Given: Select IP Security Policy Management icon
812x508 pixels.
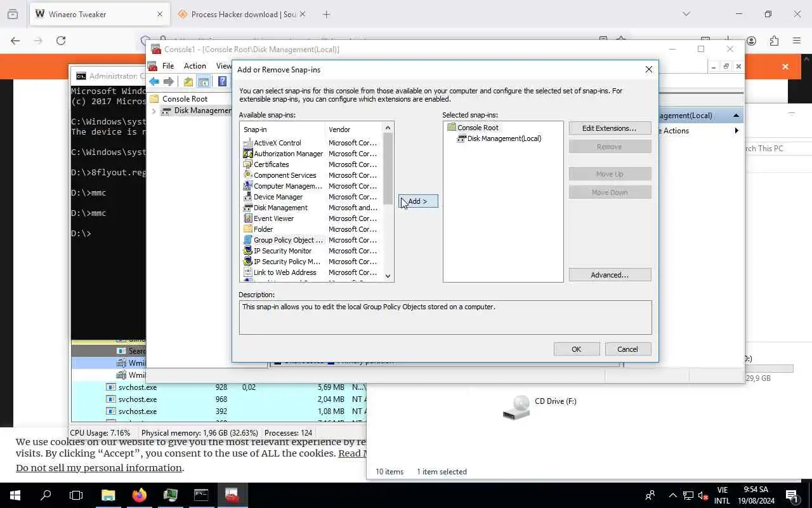Looking at the screenshot, I should 248,262.
